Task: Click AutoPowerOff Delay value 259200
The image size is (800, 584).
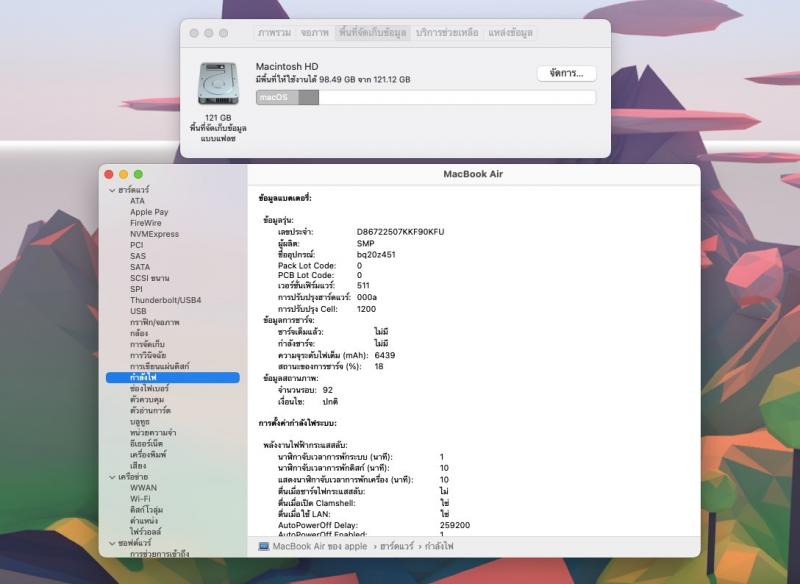Action: coord(455,525)
